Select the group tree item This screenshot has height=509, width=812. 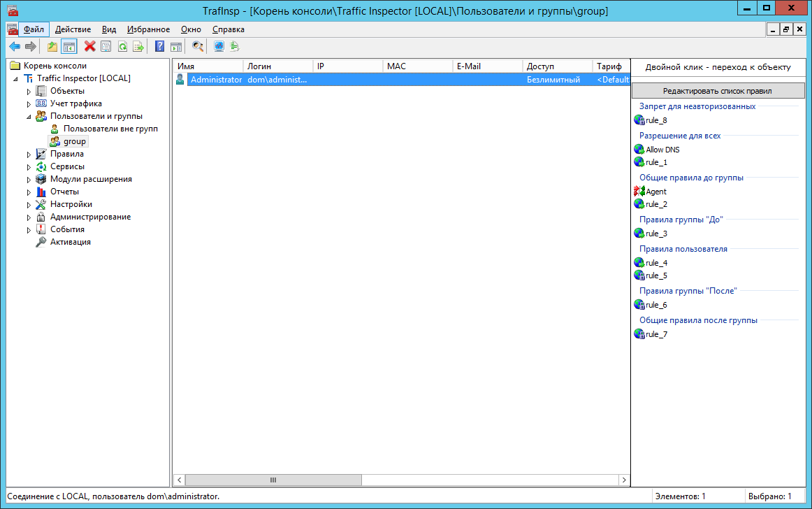click(75, 141)
